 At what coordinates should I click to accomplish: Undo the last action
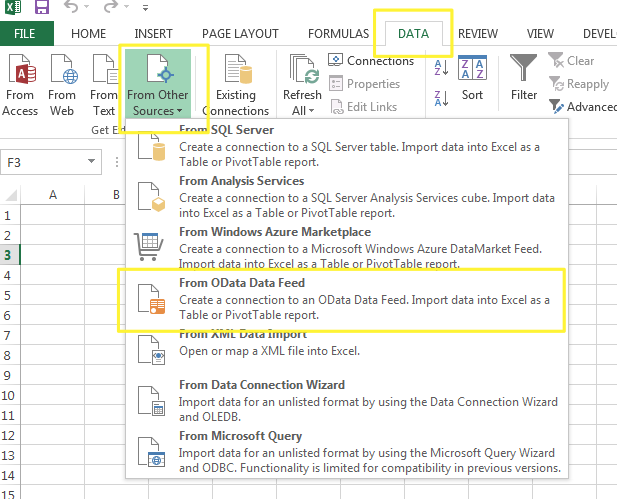[71, 7]
